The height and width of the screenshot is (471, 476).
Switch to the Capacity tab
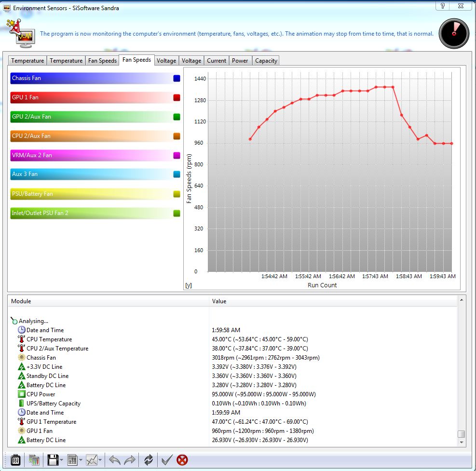(x=266, y=61)
